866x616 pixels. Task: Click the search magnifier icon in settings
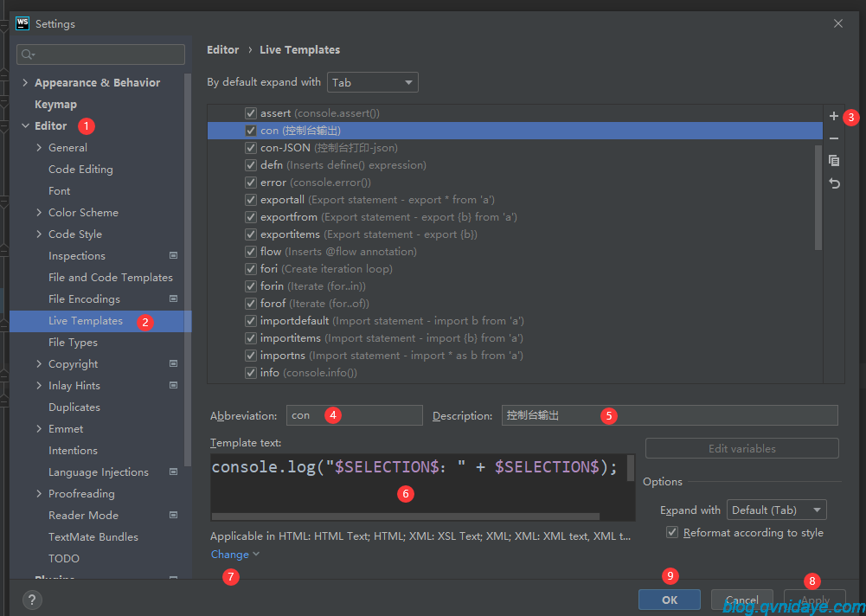(x=28, y=55)
